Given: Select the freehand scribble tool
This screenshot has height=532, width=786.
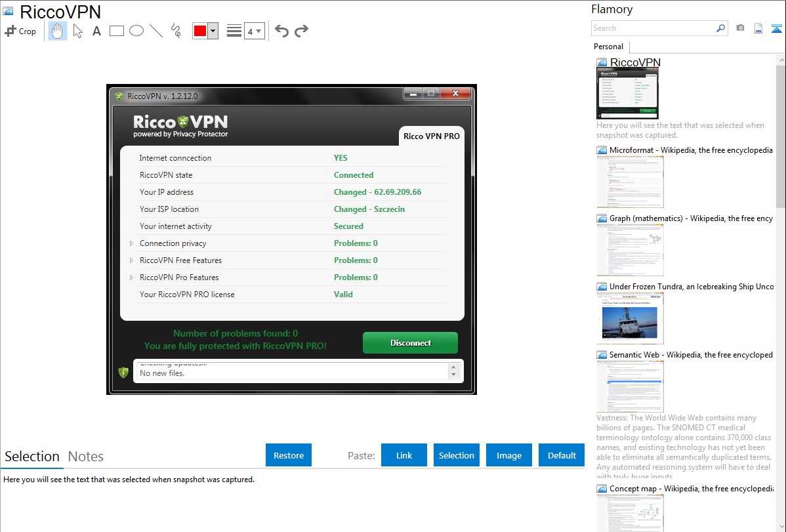Looking at the screenshot, I should pos(176,31).
